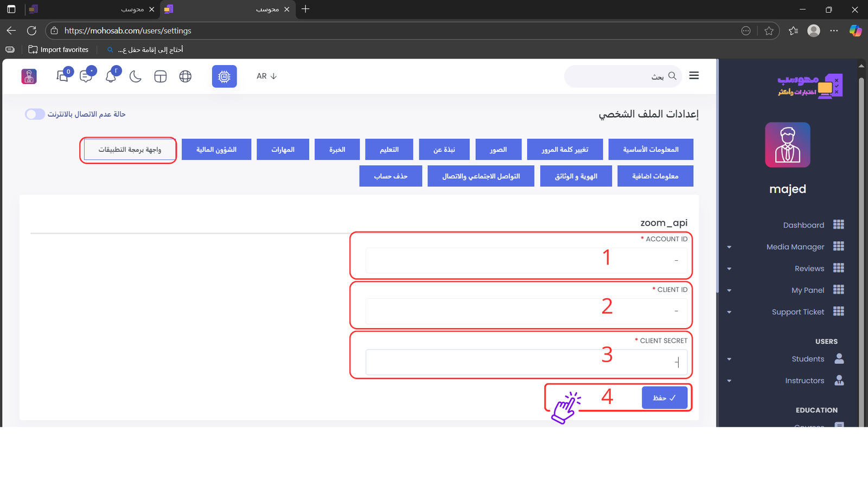The height and width of the screenshot is (488, 868).
Task: Click the حذف حساب button
Action: (x=391, y=176)
